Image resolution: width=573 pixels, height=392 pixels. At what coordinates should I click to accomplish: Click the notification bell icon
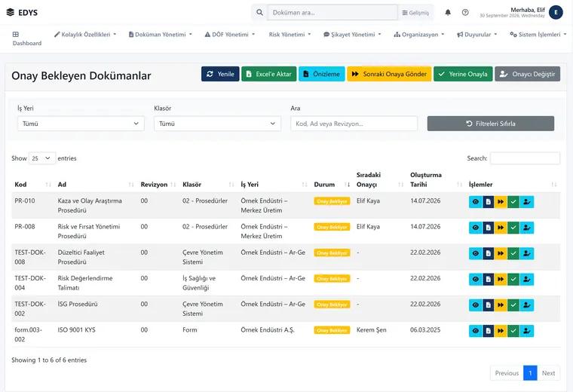point(448,12)
